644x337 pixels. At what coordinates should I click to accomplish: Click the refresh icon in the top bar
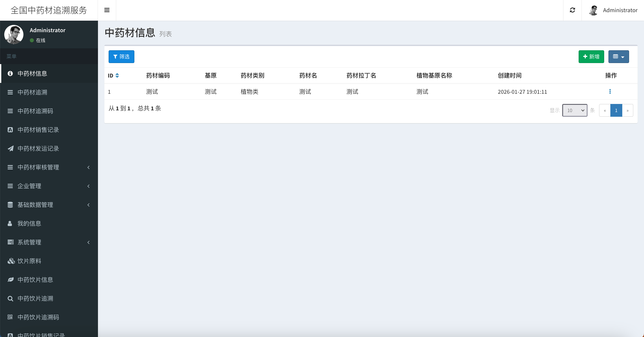click(x=572, y=10)
